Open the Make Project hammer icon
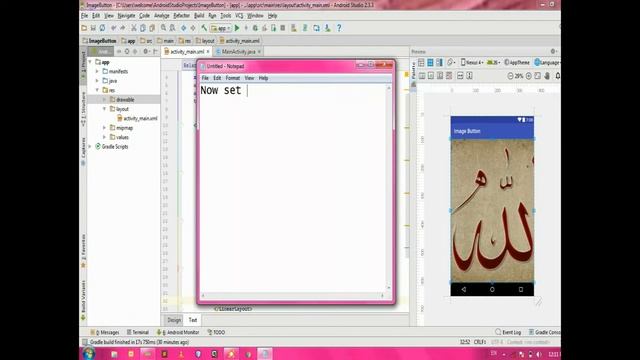640x360 pixels. 204,28
